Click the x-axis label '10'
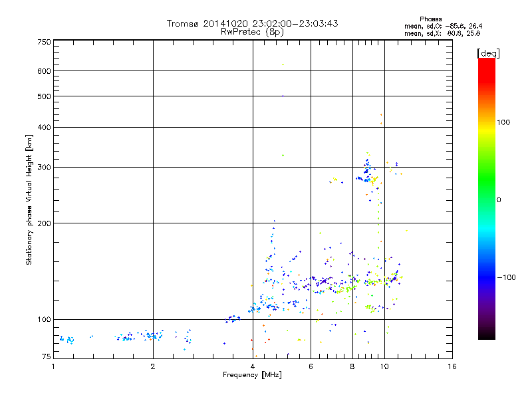Image resolution: width=532 pixels, height=399 pixels. coord(384,366)
